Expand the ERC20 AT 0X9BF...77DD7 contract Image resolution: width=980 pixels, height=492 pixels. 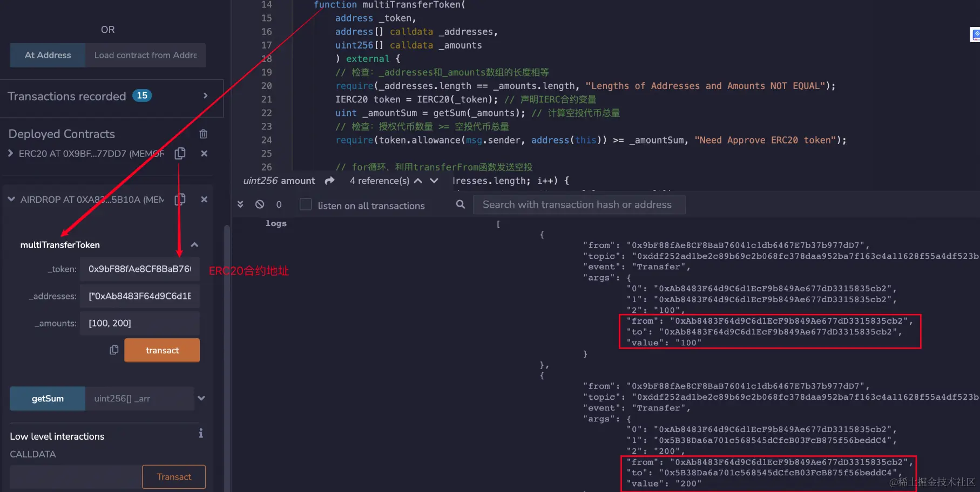pyautogui.click(x=11, y=154)
